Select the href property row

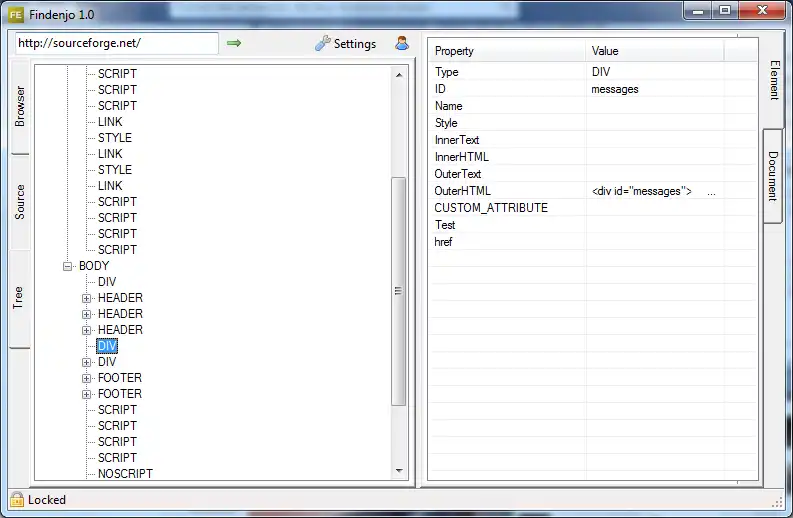(x=594, y=242)
